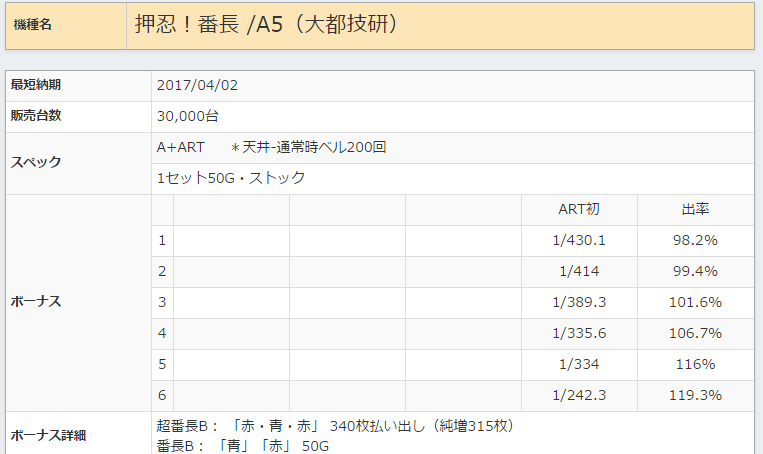Select the 番長B 「青」「赤」 50G line

point(242,446)
